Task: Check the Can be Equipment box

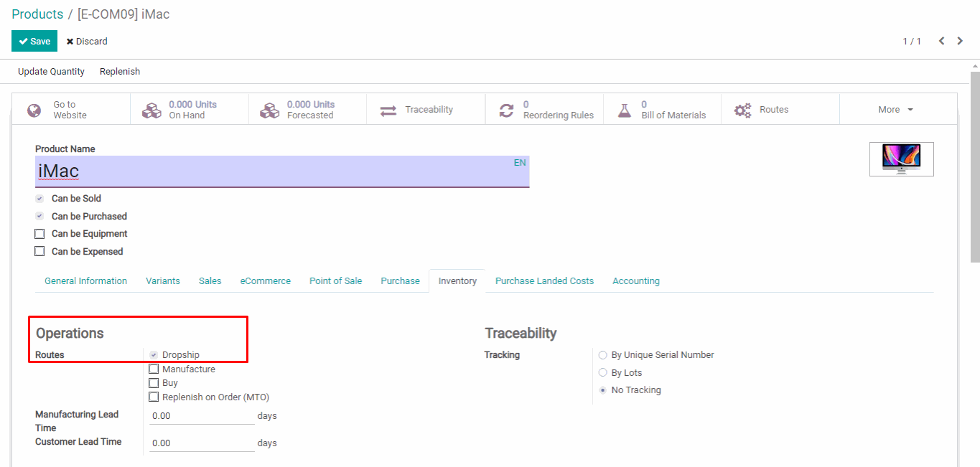Action: coord(39,234)
